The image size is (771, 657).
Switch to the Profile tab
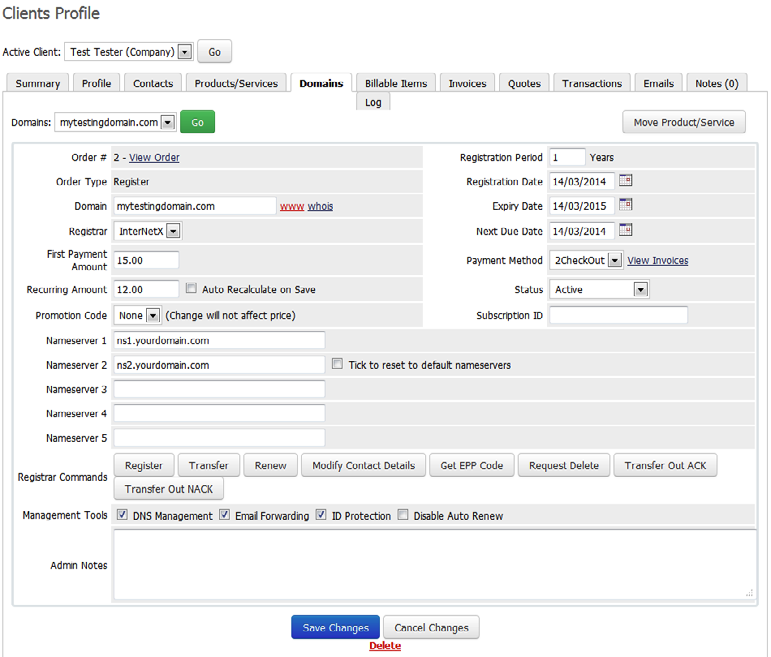pos(96,83)
